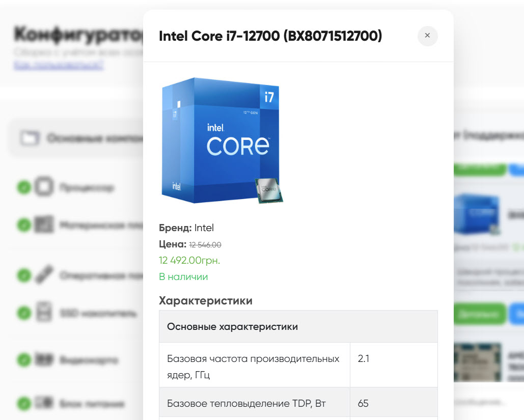
Task: Click the blurred power supply icon in the background sidebar
Action: [x=44, y=403]
